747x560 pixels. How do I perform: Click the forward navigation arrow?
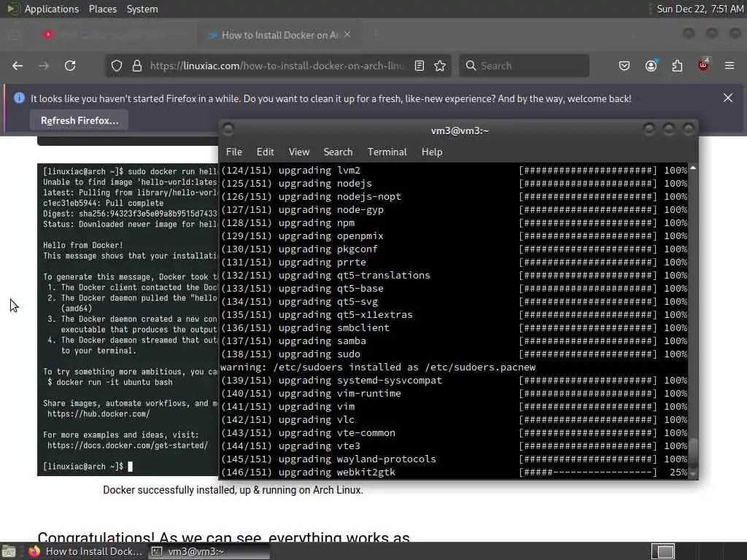(44, 66)
